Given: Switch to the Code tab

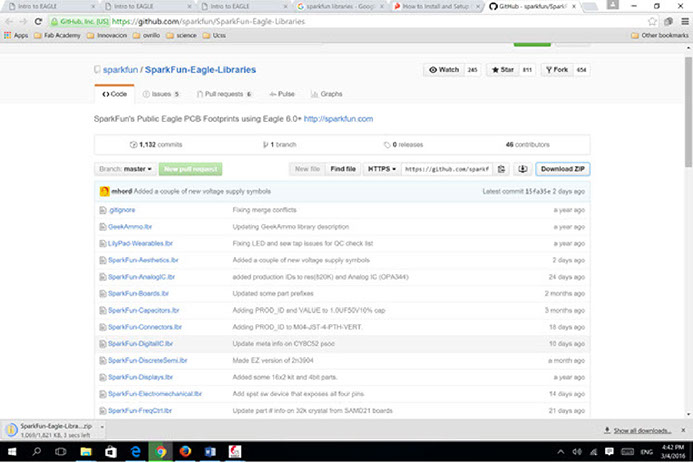Looking at the screenshot, I should pyautogui.click(x=114, y=94).
